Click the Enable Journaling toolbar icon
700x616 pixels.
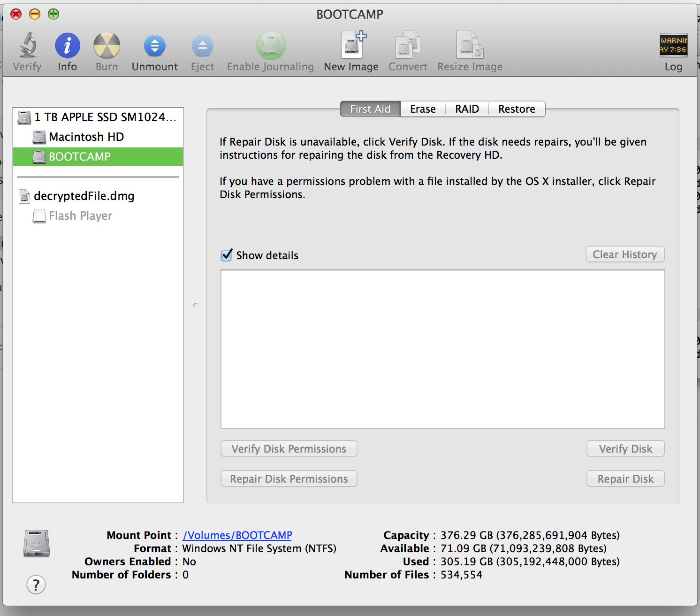[x=271, y=46]
